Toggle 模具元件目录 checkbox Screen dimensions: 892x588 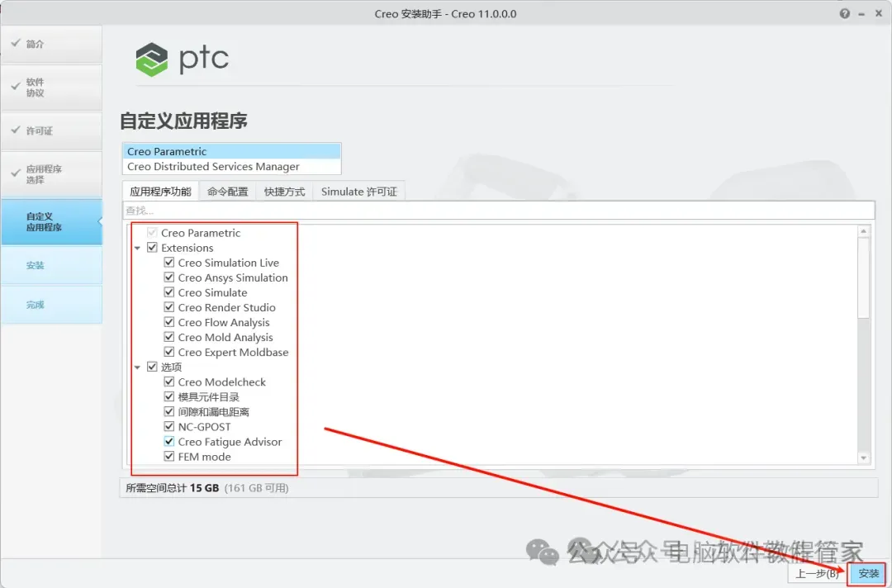click(169, 396)
